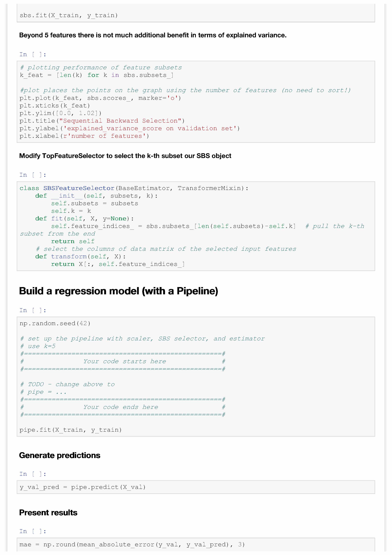The image size is (392, 555).
Task: Click the class SBSFeatureSelector definition line
Action: click(x=134, y=188)
